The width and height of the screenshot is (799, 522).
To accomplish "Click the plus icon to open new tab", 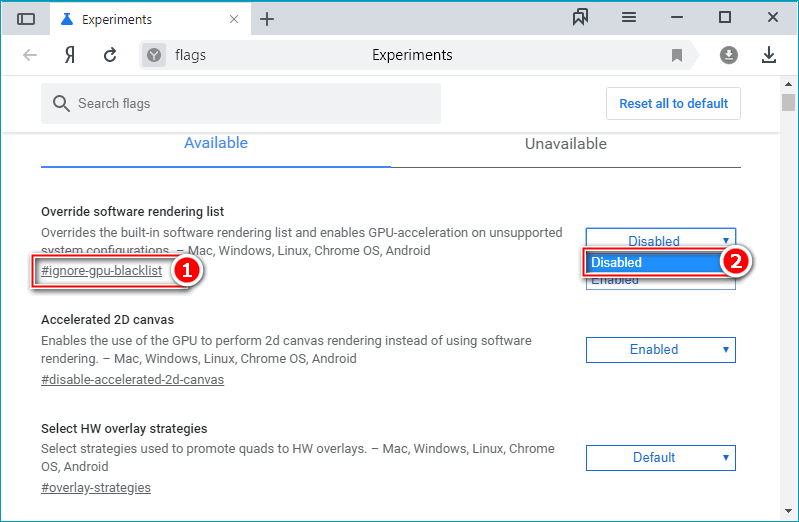I will (267, 19).
